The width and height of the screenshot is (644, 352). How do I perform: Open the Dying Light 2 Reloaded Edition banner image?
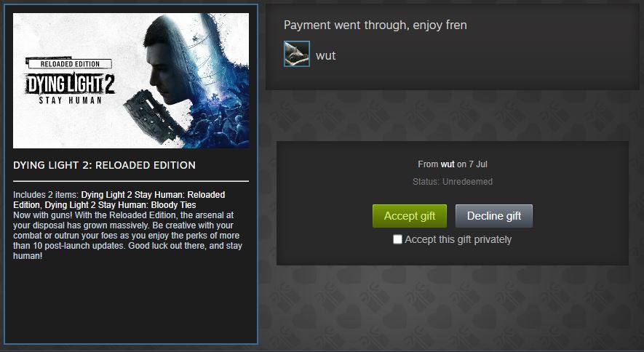130,81
